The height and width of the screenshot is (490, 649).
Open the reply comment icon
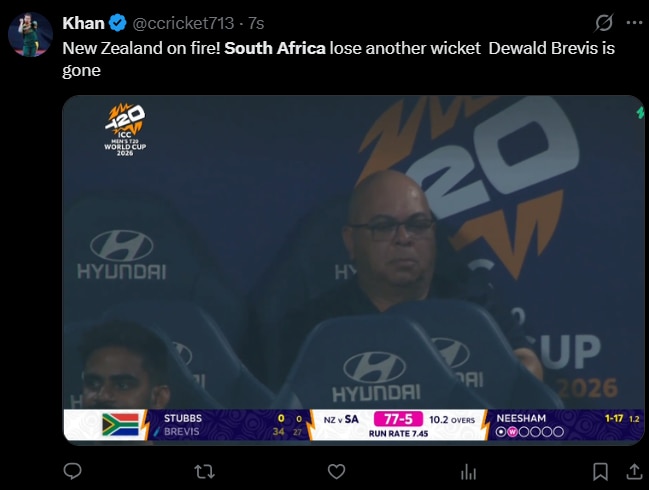coord(72,471)
